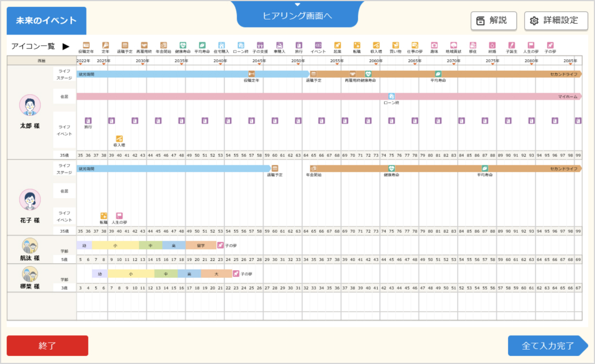595x364 pixels.
Task: Pick the 起業 rocket icon
Action: pos(338,45)
